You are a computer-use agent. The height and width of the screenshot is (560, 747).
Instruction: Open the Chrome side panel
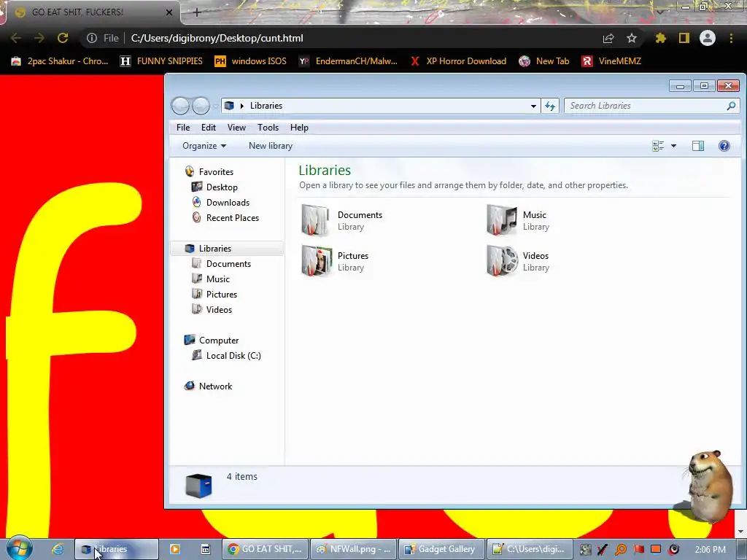click(x=684, y=38)
